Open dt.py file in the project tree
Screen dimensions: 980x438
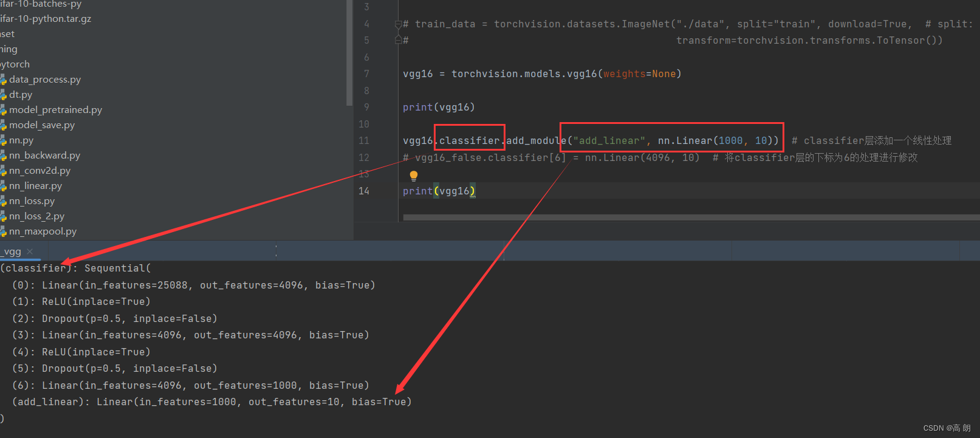(21, 95)
